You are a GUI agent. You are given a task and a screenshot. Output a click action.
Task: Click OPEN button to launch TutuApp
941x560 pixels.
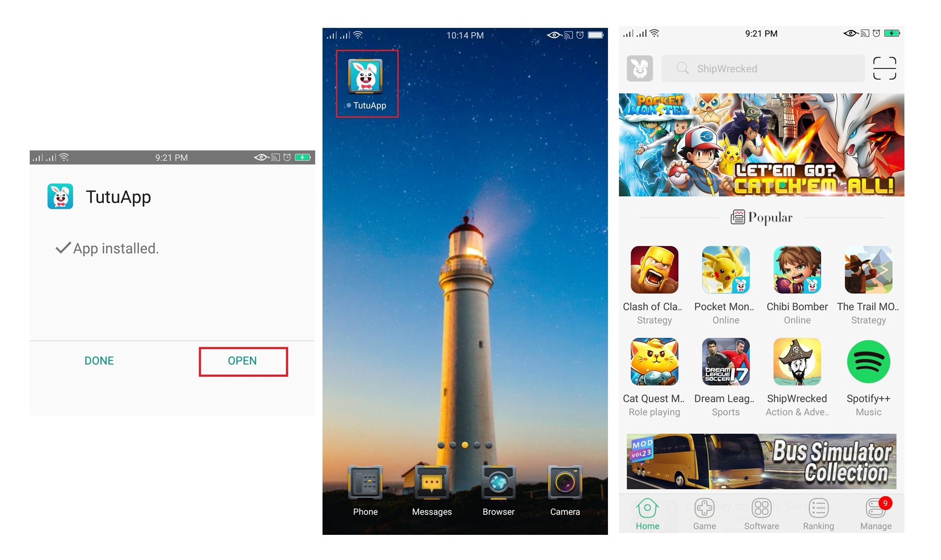coord(242,360)
